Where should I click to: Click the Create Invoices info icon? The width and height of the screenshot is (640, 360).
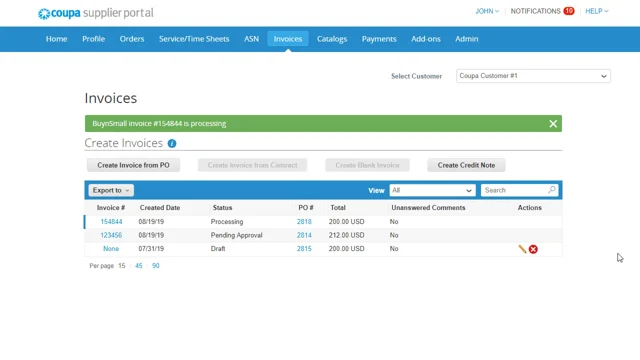click(x=172, y=144)
